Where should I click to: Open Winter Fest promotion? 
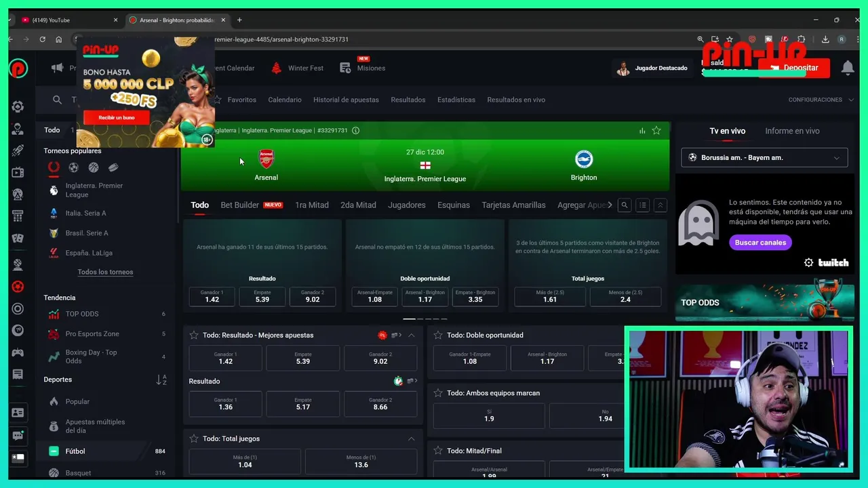(298, 68)
